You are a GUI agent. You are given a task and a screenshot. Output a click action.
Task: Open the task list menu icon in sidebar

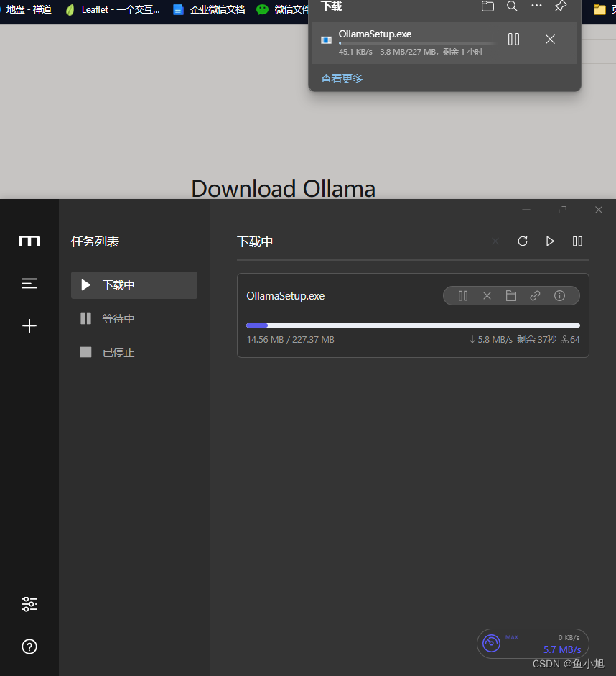click(29, 283)
